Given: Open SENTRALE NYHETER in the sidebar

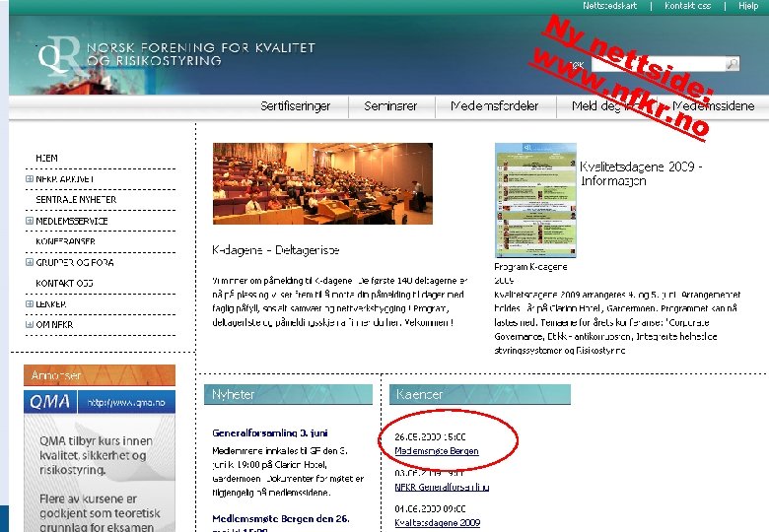Looking at the screenshot, I should (x=76, y=200).
